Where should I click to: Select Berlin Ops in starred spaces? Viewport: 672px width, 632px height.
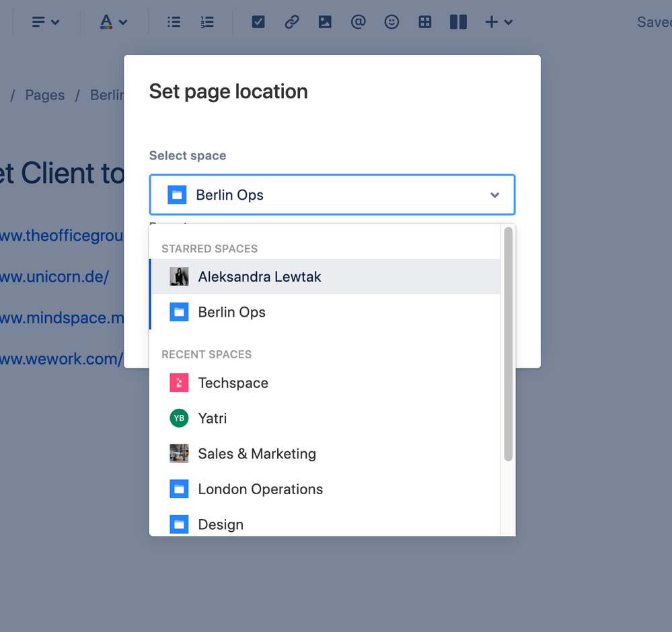326,312
